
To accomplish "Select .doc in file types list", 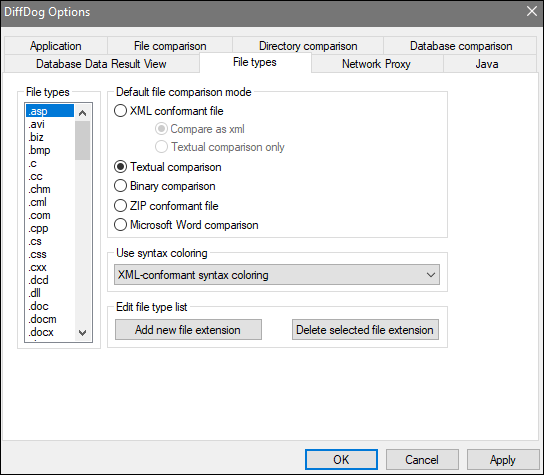I will point(50,306).
